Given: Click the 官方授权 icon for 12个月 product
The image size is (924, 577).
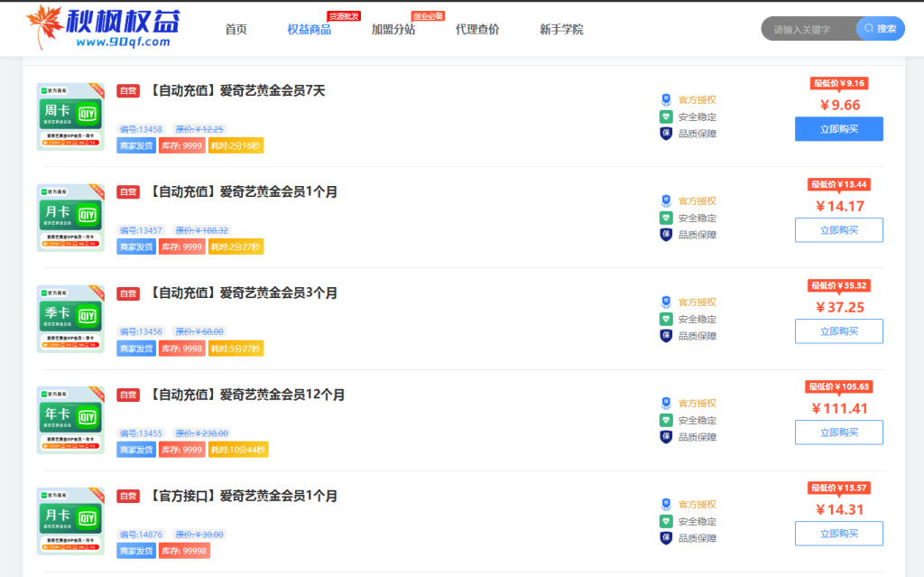Looking at the screenshot, I should pos(666,403).
